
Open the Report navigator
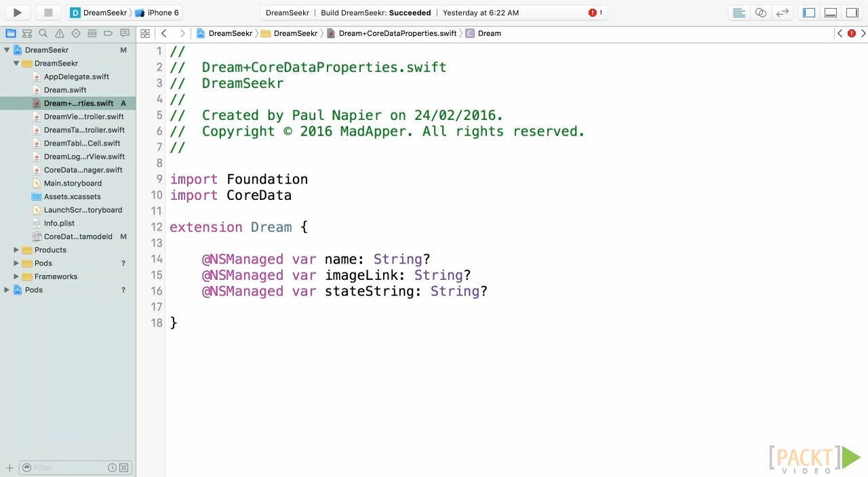pos(125,33)
